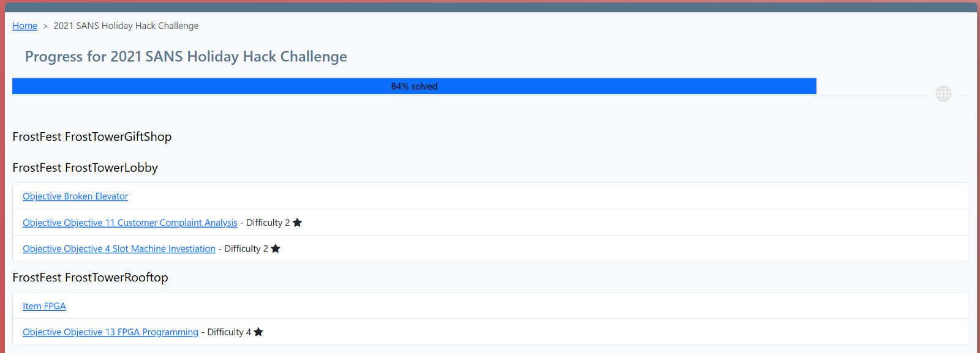Click the star icon after Customer Complaint Analysis difficulty
This screenshot has width=980, height=353.
[297, 223]
